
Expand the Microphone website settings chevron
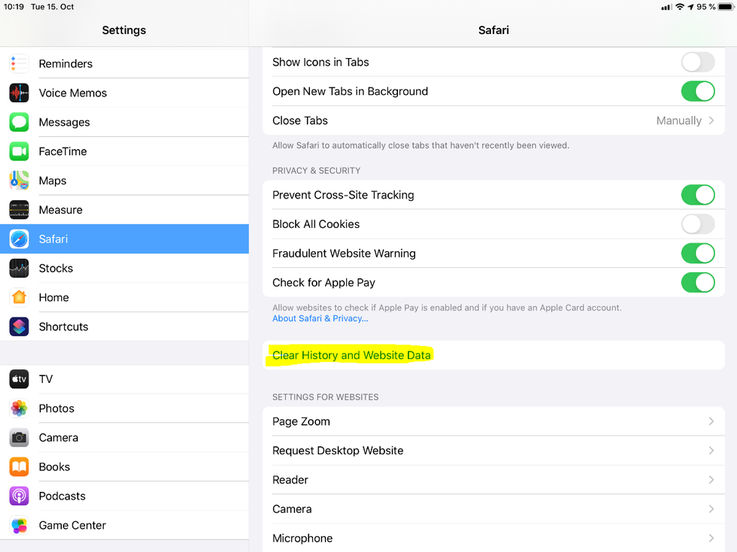click(x=711, y=538)
